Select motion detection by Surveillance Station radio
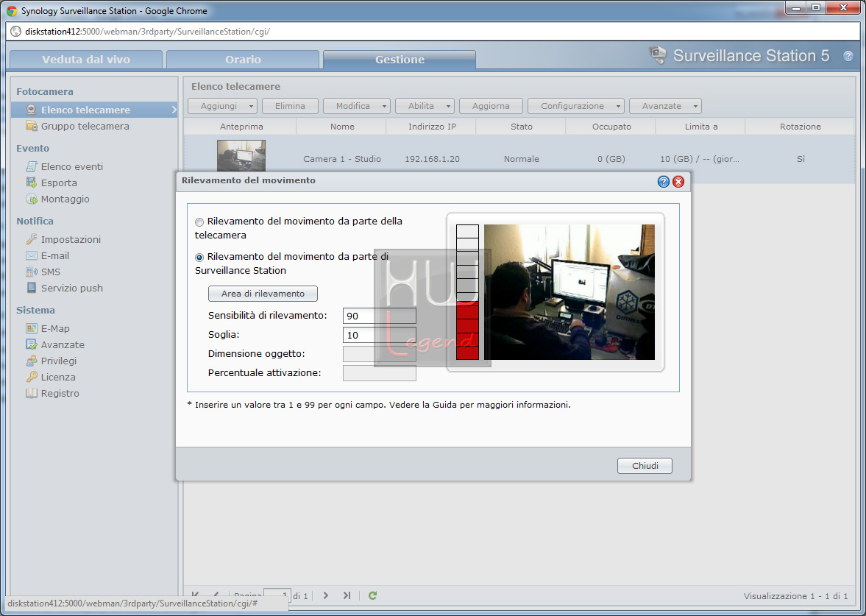The width and height of the screenshot is (866, 616). pyautogui.click(x=199, y=258)
